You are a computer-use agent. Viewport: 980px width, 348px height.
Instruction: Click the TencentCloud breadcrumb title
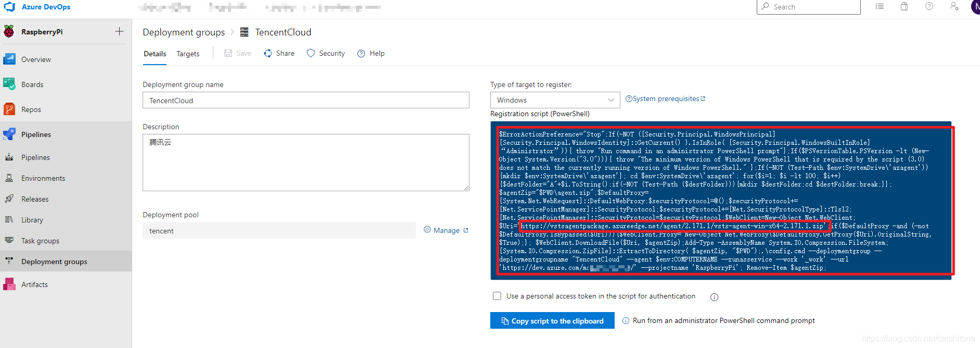[x=283, y=32]
